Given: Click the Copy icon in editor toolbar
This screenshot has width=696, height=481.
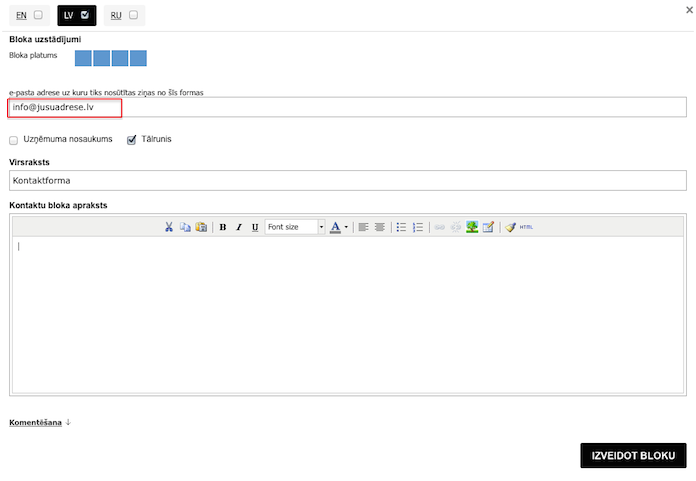Looking at the screenshot, I should [185, 227].
